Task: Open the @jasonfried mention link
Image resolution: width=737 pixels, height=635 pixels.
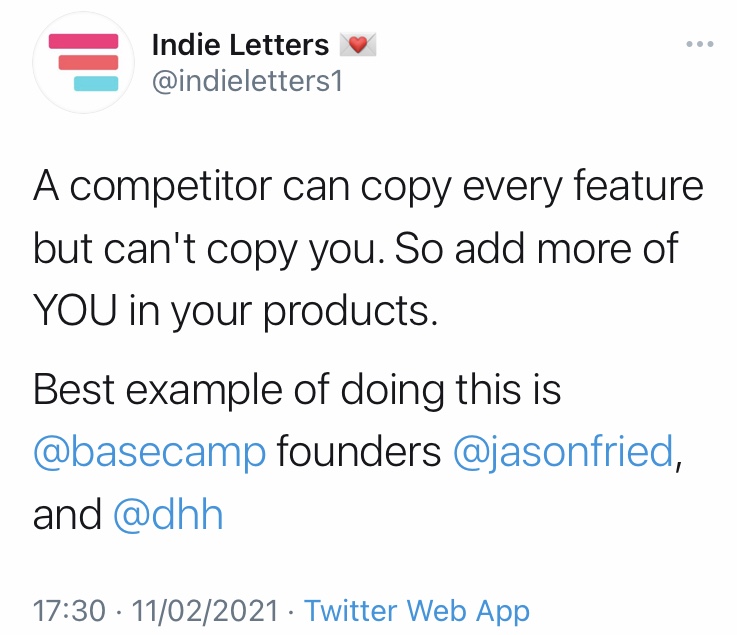Action: coord(563,452)
